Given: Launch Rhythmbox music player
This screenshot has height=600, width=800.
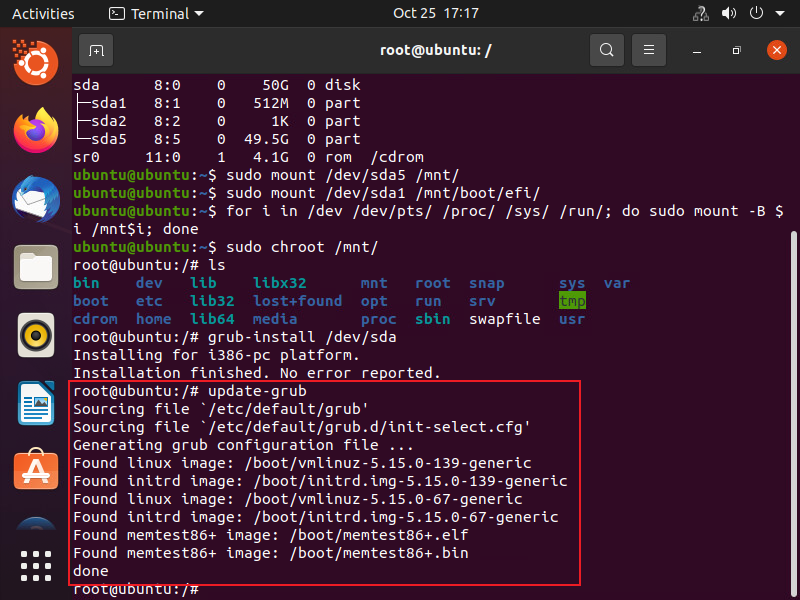Looking at the screenshot, I should pos(36,335).
